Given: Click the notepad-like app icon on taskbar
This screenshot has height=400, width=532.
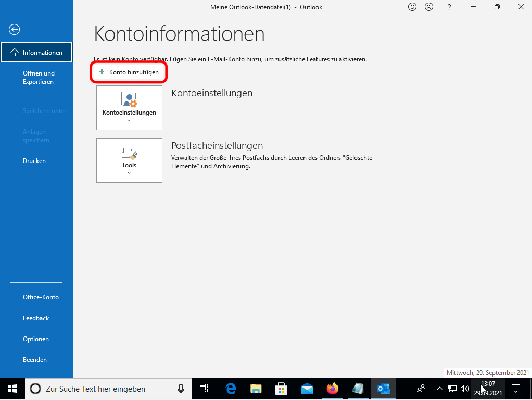Looking at the screenshot, I should 358,389.
